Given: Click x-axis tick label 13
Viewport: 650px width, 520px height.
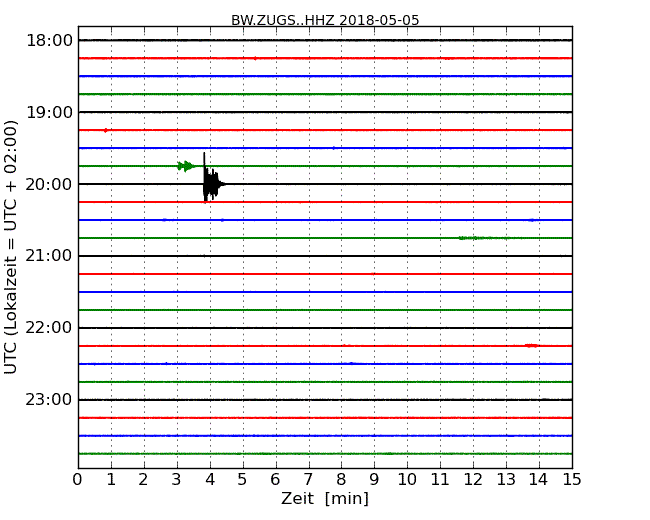Looking at the screenshot, I should 506,480.
